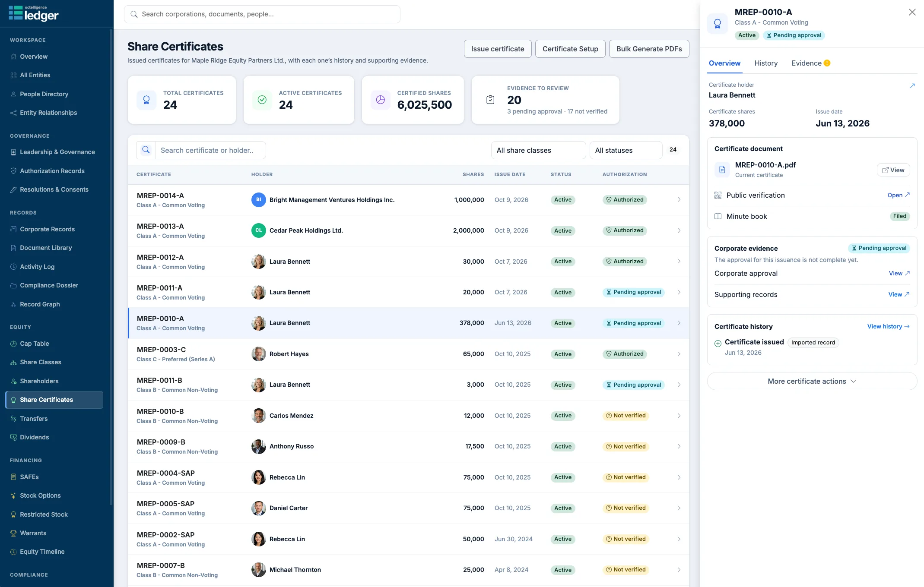The image size is (924, 587).
Task: Expand the MREP-0014-A row chevron
Action: point(679,200)
